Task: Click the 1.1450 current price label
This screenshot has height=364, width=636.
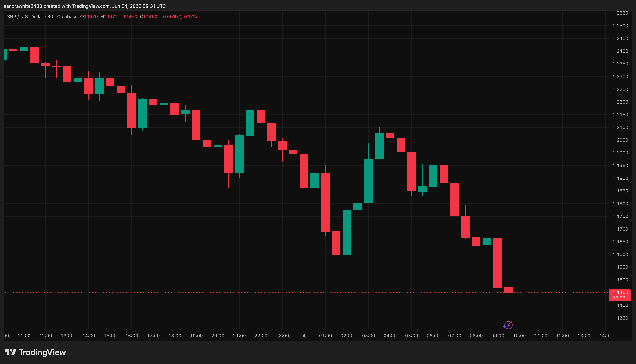Action: [620, 292]
